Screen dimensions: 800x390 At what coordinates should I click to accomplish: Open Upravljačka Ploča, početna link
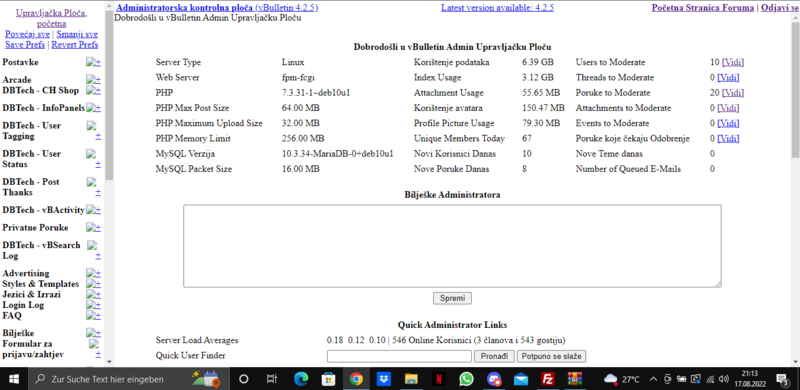pyautogui.click(x=52, y=18)
